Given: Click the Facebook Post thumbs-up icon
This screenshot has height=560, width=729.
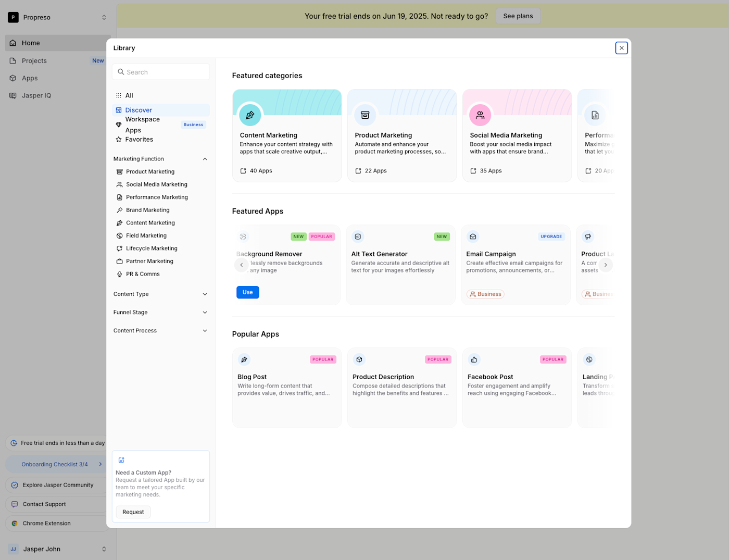Looking at the screenshot, I should coord(474,359).
